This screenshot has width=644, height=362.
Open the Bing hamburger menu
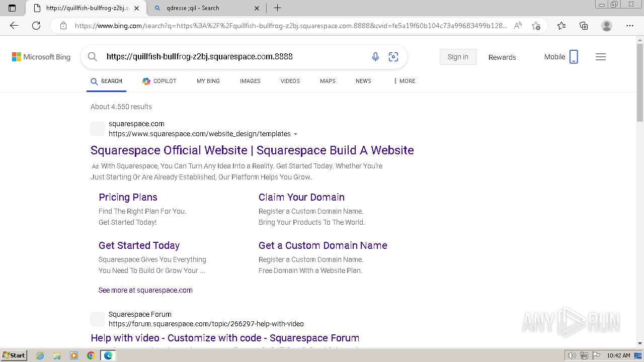(x=601, y=57)
